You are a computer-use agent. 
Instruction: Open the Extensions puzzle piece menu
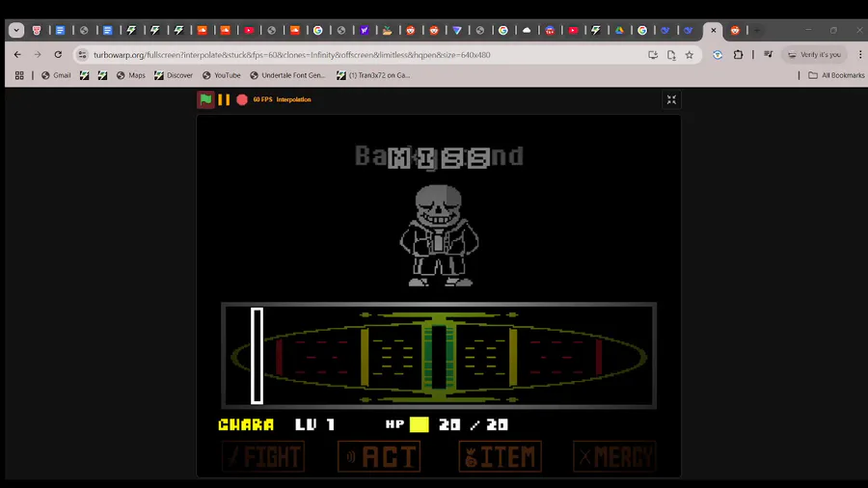pos(738,55)
